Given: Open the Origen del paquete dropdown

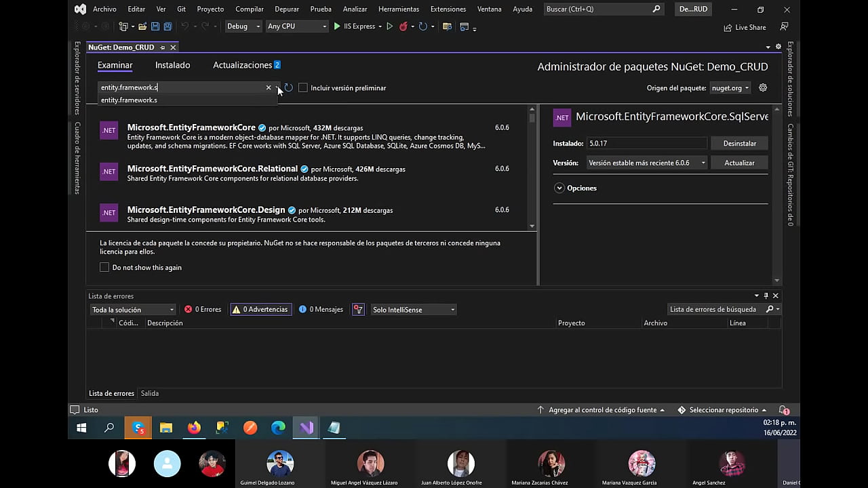Looking at the screenshot, I should click(730, 87).
